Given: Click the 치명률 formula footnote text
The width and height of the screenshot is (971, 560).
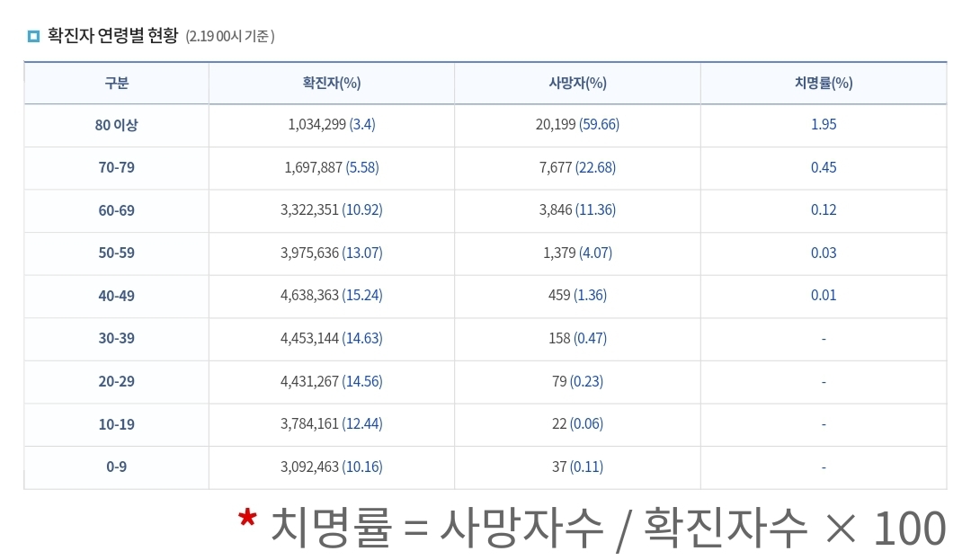Looking at the screenshot, I should point(592,529).
